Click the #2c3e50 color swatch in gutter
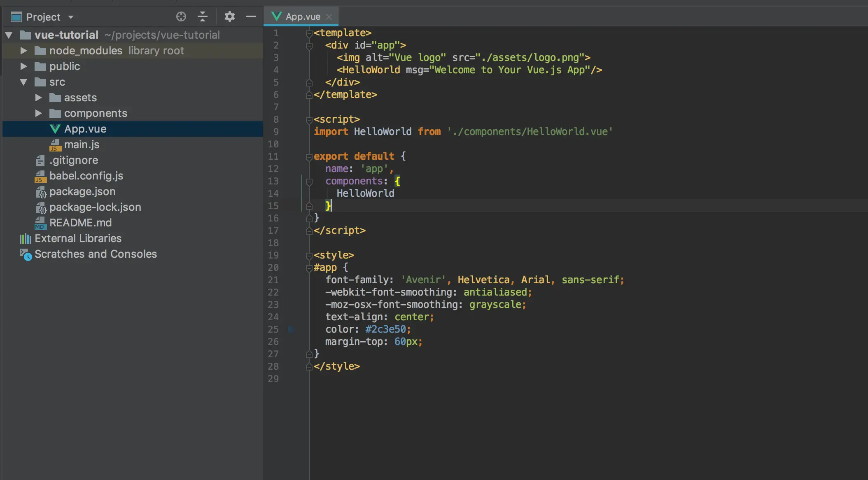Viewport: 868px width, 480px height. click(x=291, y=329)
